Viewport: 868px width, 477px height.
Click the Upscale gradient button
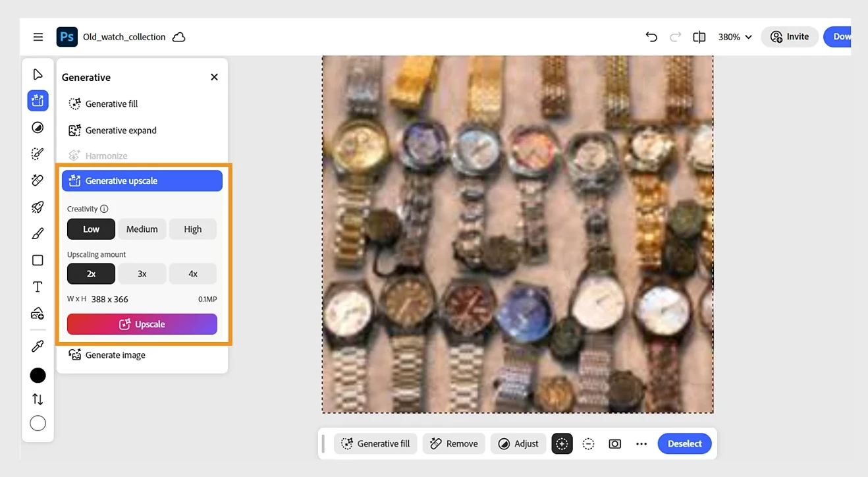pos(142,324)
